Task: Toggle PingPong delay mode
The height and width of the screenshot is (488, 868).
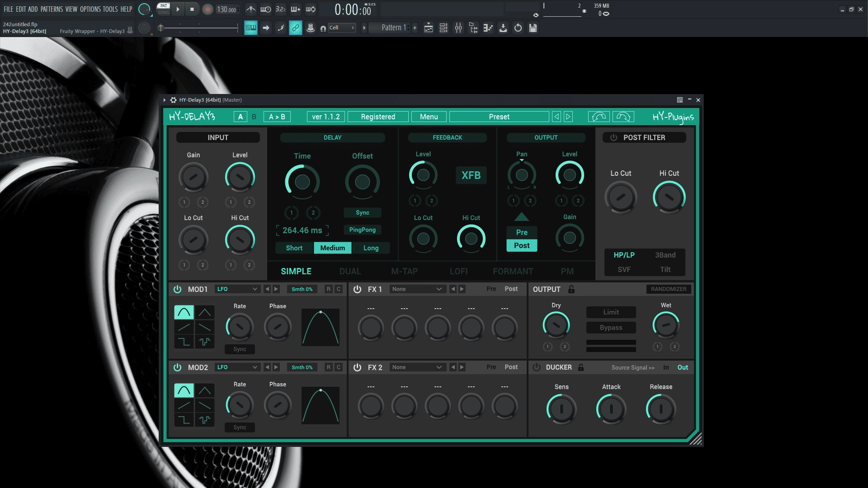Action: pyautogui.click(x=362, y=230)
